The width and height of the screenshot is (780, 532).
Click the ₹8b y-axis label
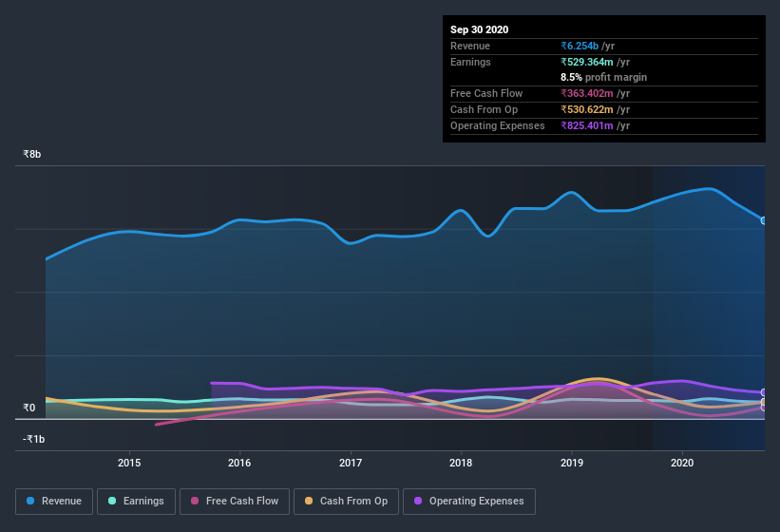pos(32,154)
